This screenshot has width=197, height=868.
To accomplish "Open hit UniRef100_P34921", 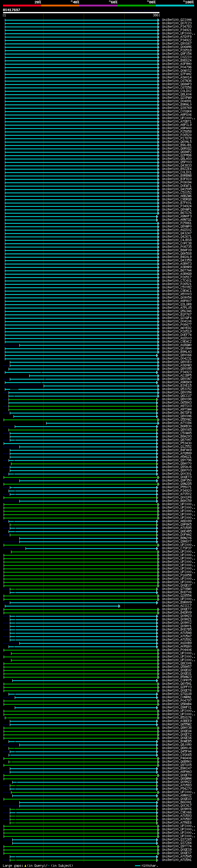I will click(177, 30).
